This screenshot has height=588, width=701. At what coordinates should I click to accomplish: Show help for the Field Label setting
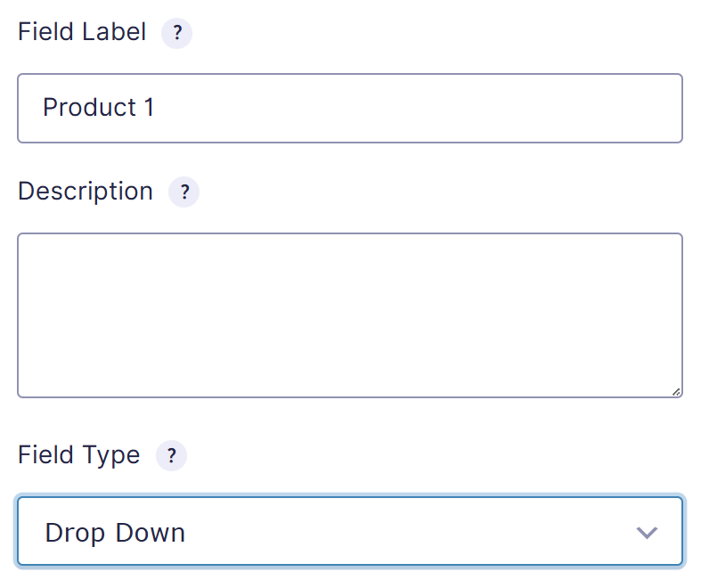[x=176, y=34]
